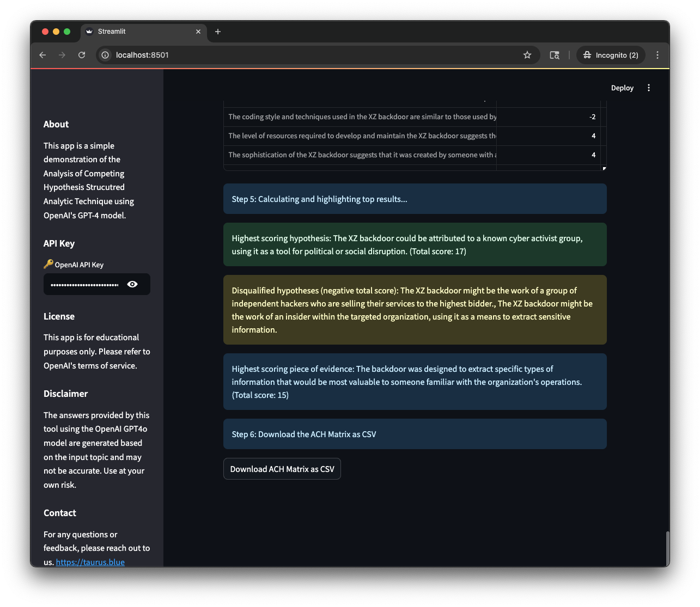Click the Step 6 download info box
Screen dimensions: 700x607
415,434
